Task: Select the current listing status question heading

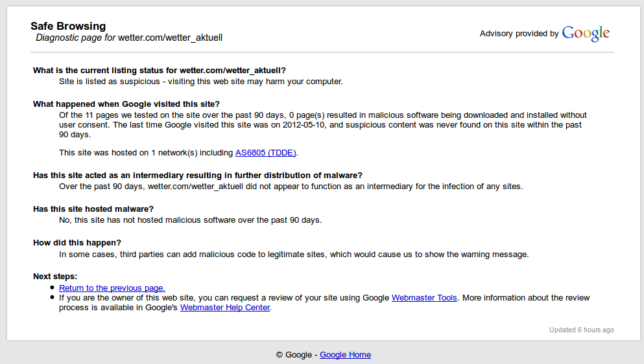Action: click(x=160, y=71)
